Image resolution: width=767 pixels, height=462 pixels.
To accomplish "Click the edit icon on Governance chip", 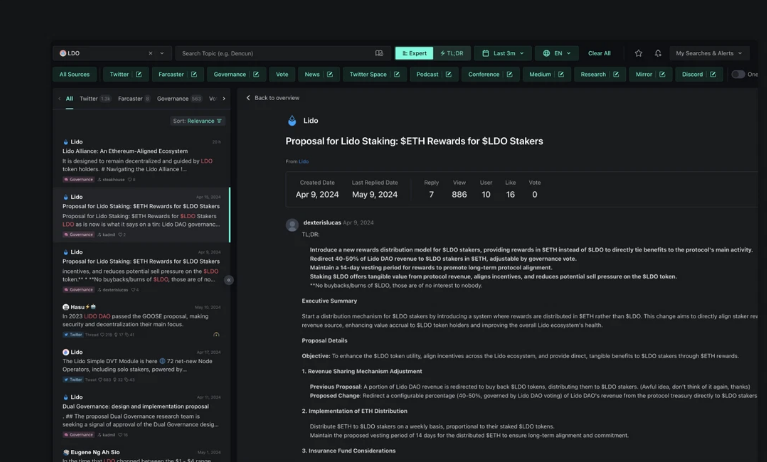I will (x=256, y=74).
